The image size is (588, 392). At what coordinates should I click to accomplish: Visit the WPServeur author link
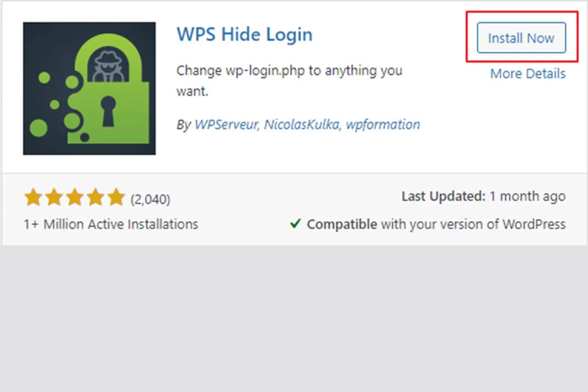tap(226, 125)
